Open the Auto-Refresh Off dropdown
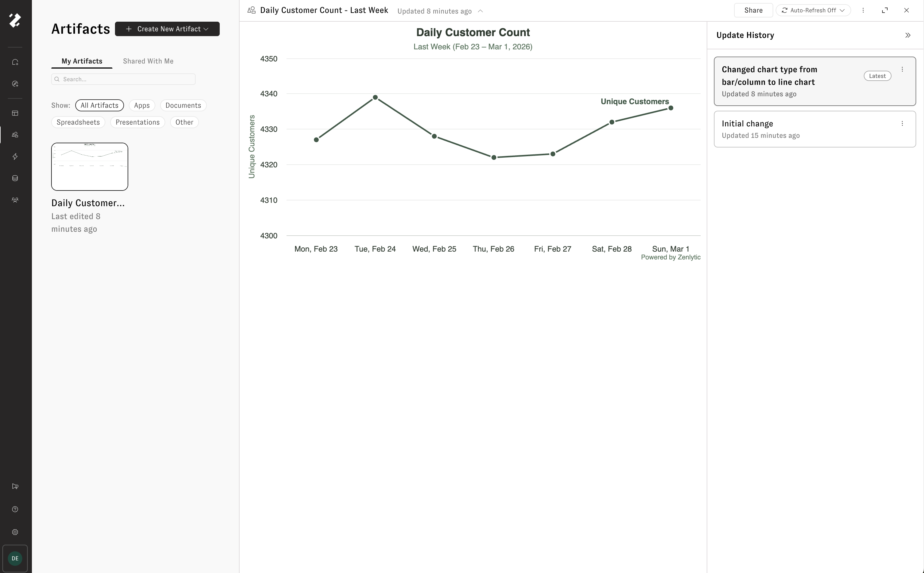 [813, 10]
